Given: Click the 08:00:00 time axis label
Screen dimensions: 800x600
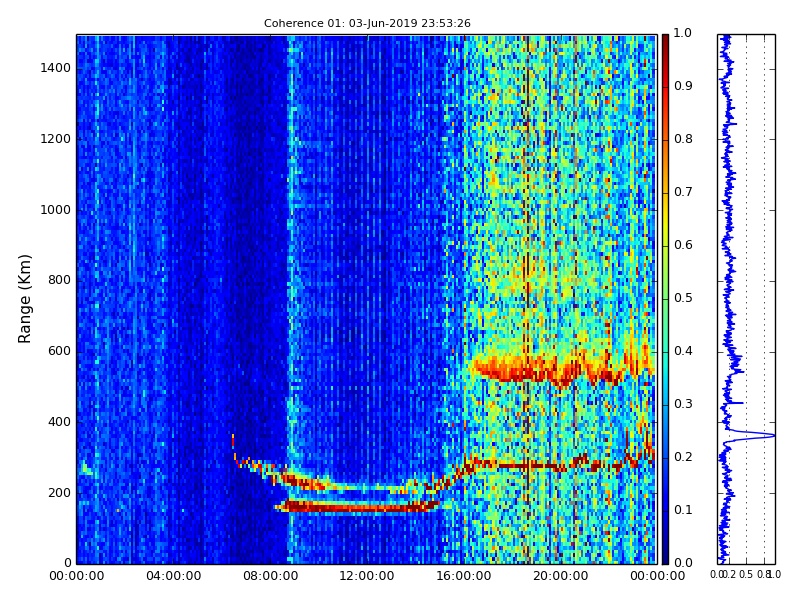Looking at the screenshot, I should [x=270, y=576].
